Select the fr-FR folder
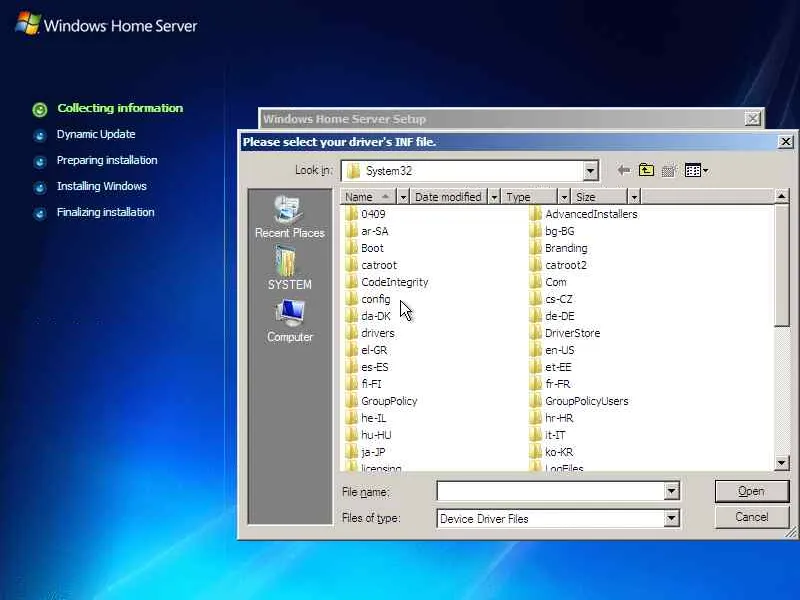Screen dimensions: 800x600 551,384
